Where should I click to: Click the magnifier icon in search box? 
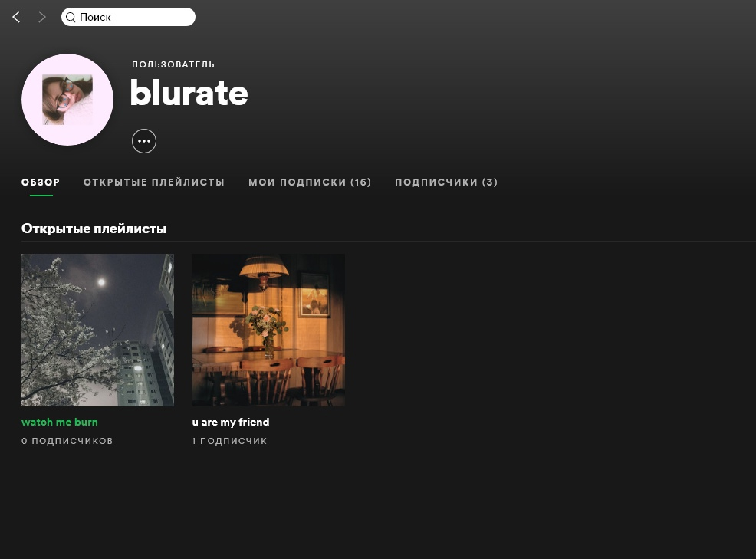coord(71,18)
